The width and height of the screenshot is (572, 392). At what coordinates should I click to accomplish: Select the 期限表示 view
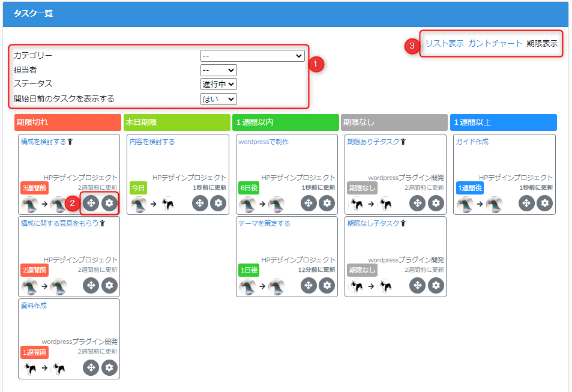(542, 43)
